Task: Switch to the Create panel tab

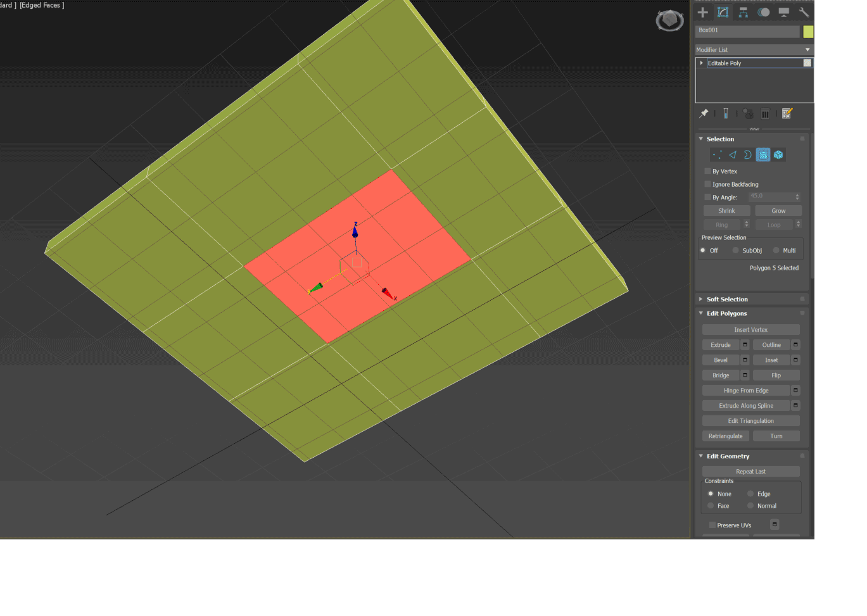Action: point(702,12)
